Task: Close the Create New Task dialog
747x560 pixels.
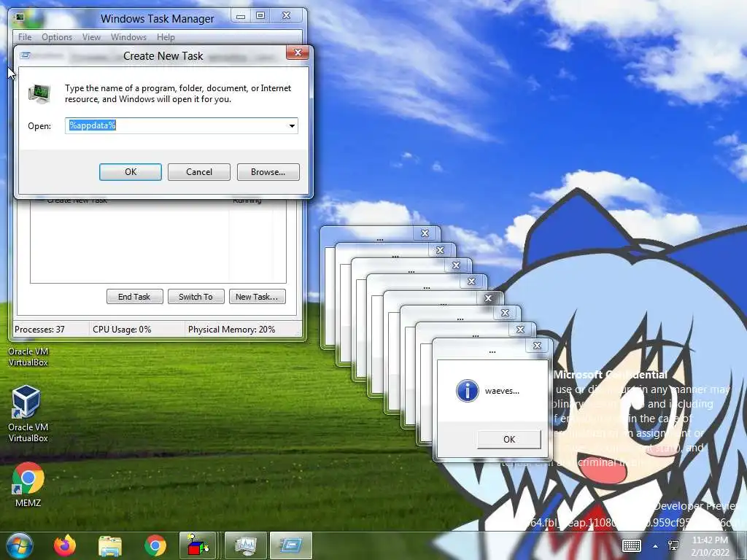Action: click(298, 52)
